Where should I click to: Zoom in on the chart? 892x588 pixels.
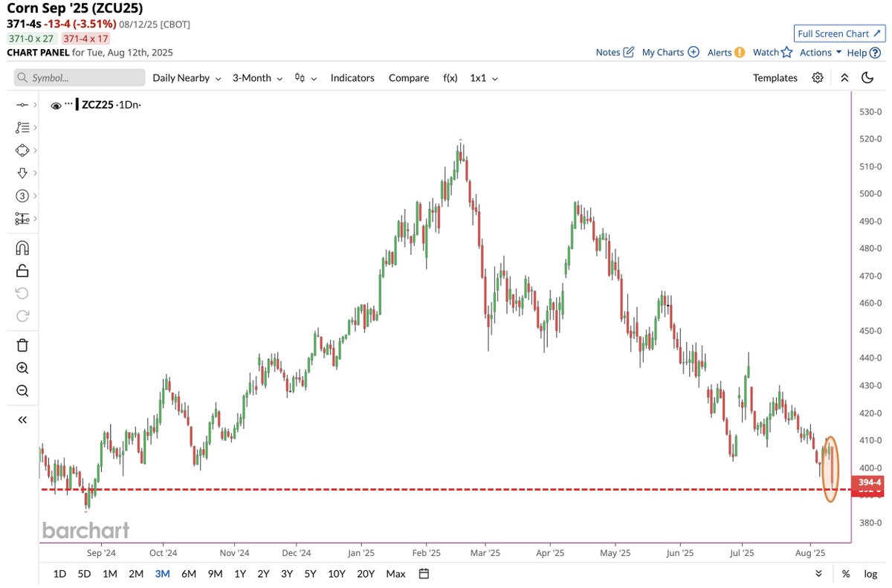[x=22, y=367]
